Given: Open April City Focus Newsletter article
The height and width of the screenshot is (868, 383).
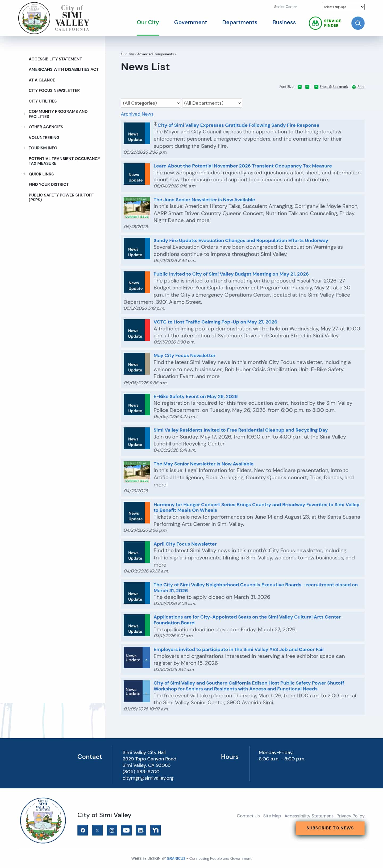Looking at the screenshot, I should coord(185,544).
